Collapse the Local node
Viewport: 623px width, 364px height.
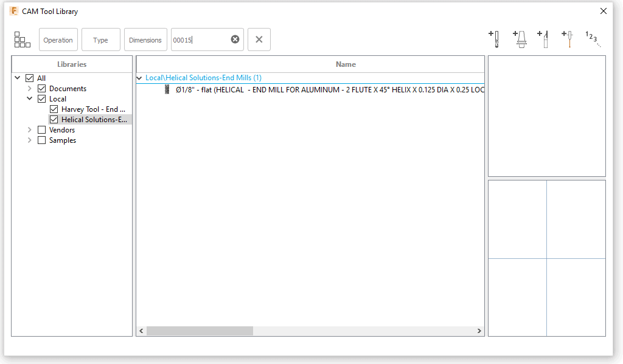point(29,98)
